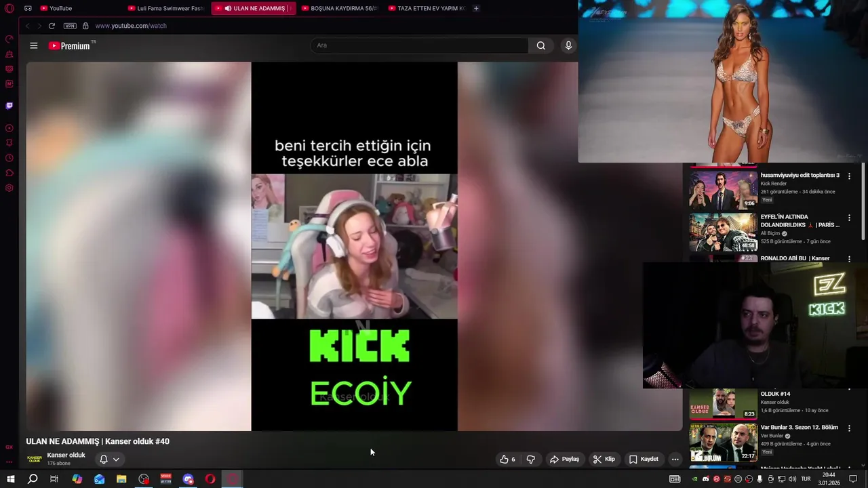The width and height of the screenshot is (868, 488).
Task: Like the video with thumbs-up button
Action: tap(507, 460)
